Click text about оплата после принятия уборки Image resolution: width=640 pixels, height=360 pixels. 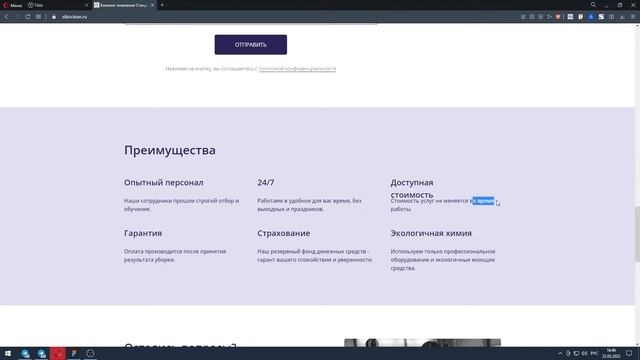tap(175, 256)
